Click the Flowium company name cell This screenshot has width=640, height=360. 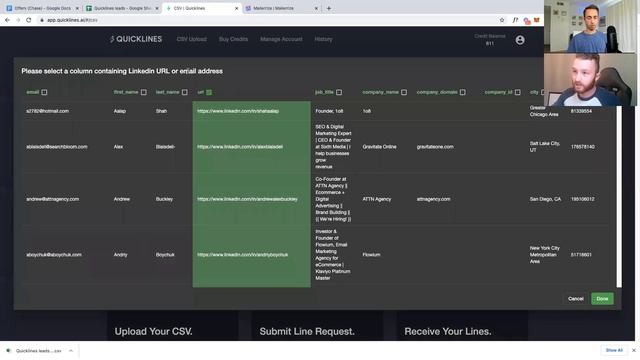point(371,255)
